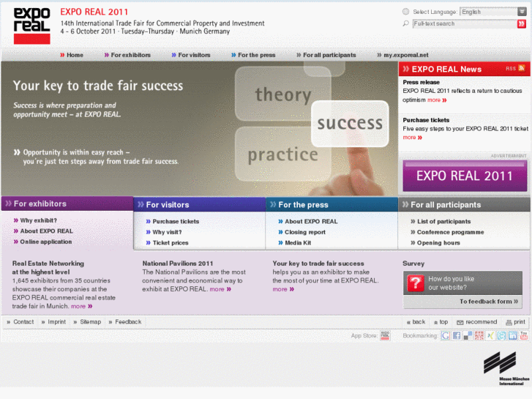The image size is (532, 399).
Task: Click the Expo Real logo
Action: coord(32,26)
